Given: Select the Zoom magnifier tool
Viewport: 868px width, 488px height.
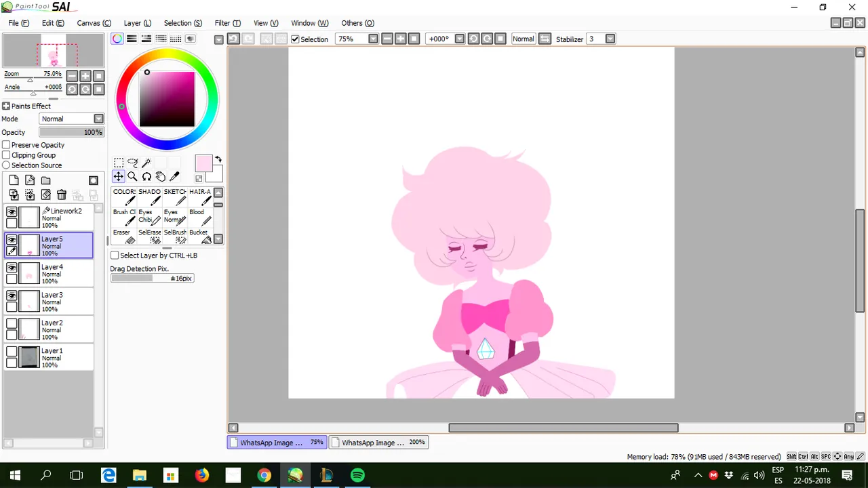Looking at the screenshot, I should (x=132, y=176).
